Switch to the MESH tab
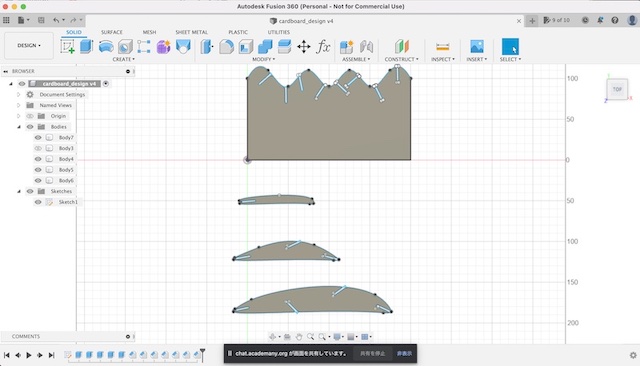The image size is (640, 366). pos(149,32)
